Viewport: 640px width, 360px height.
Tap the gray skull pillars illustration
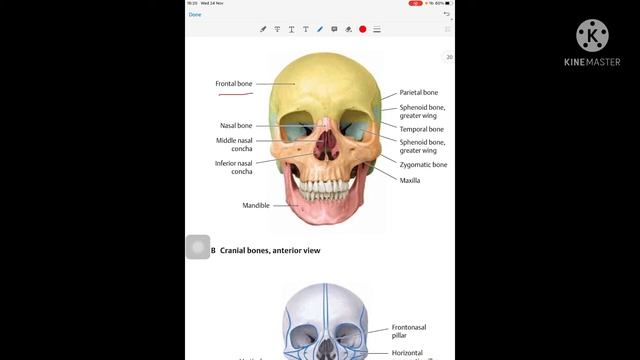click(x=325, y=322)
